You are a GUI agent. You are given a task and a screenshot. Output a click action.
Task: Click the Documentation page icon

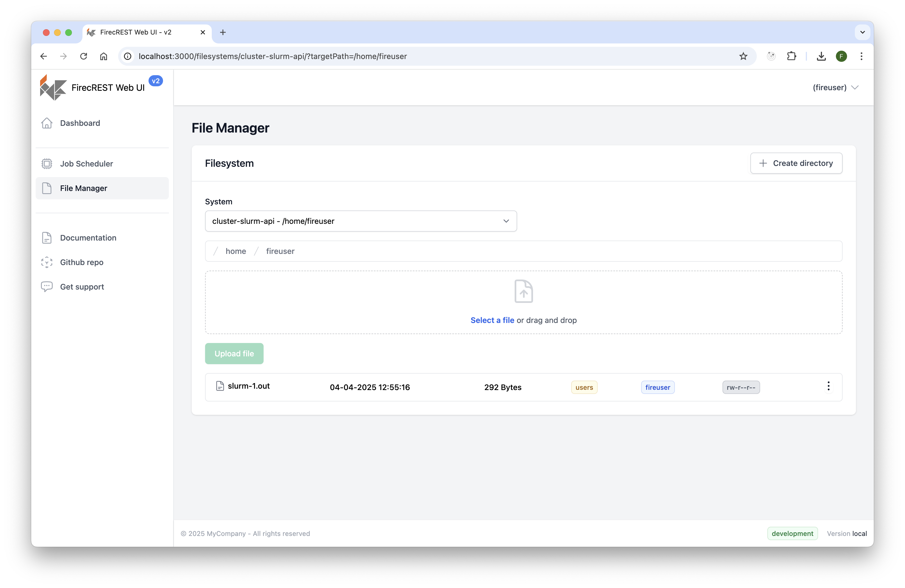47,238
